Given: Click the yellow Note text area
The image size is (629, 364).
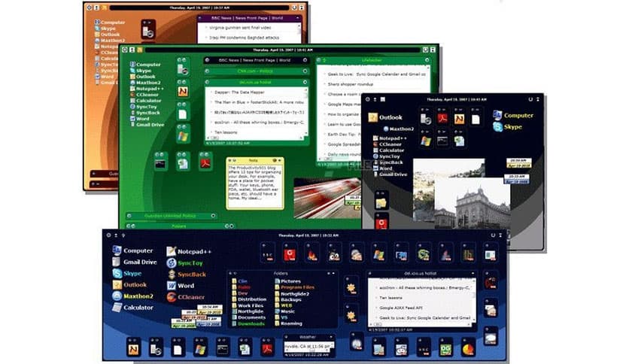Looking at the screenshot, I should click(x=255, y=185).
